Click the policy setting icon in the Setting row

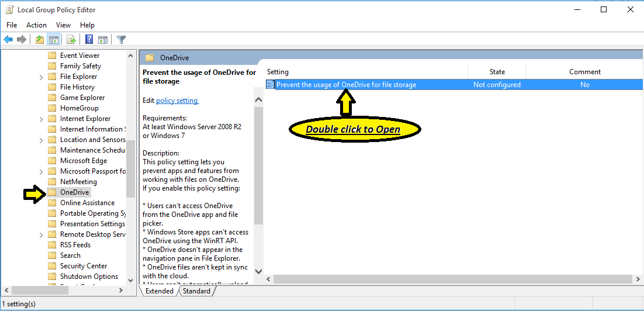click(x=270, y=85)
